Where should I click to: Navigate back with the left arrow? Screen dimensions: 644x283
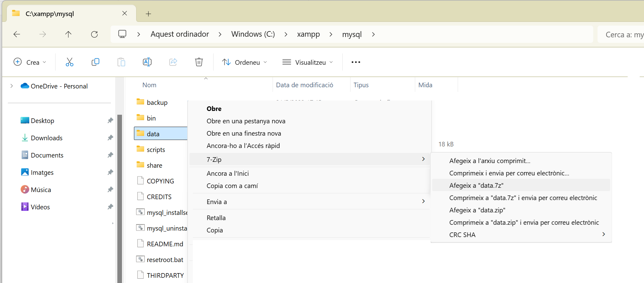pyautogui.click(x=17, y=34)
